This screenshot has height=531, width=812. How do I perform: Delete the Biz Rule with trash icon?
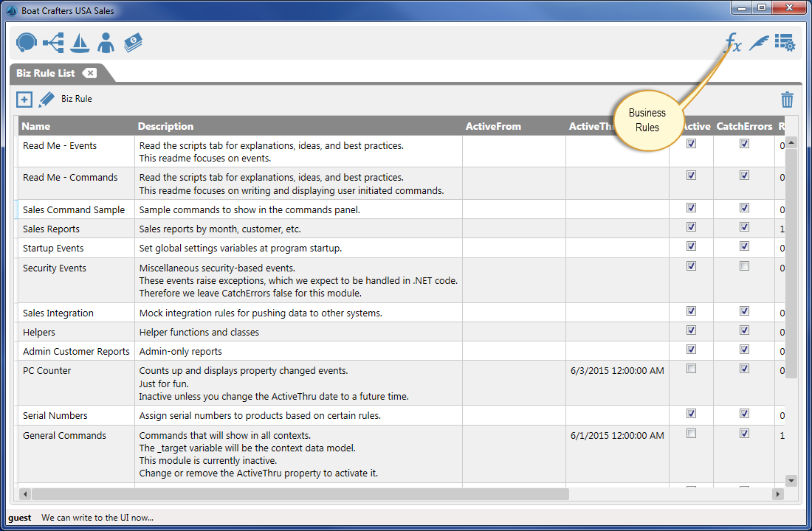pos(787,100)
